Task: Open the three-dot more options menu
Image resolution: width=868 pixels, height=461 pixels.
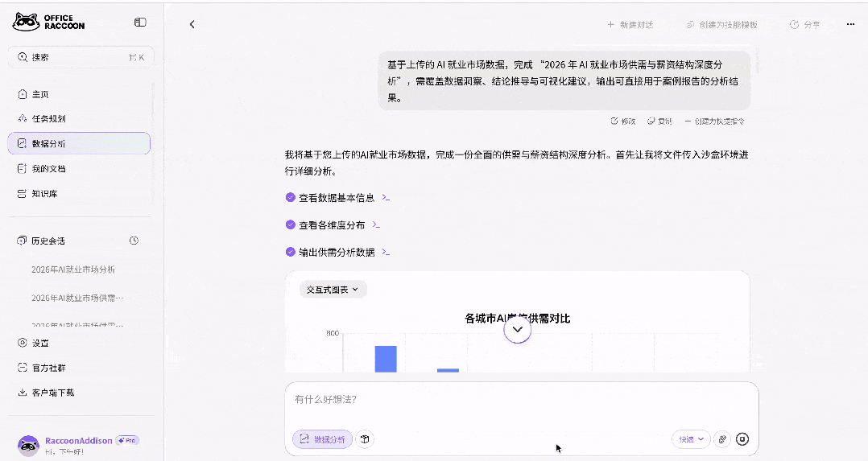Action: coord(851,24)
